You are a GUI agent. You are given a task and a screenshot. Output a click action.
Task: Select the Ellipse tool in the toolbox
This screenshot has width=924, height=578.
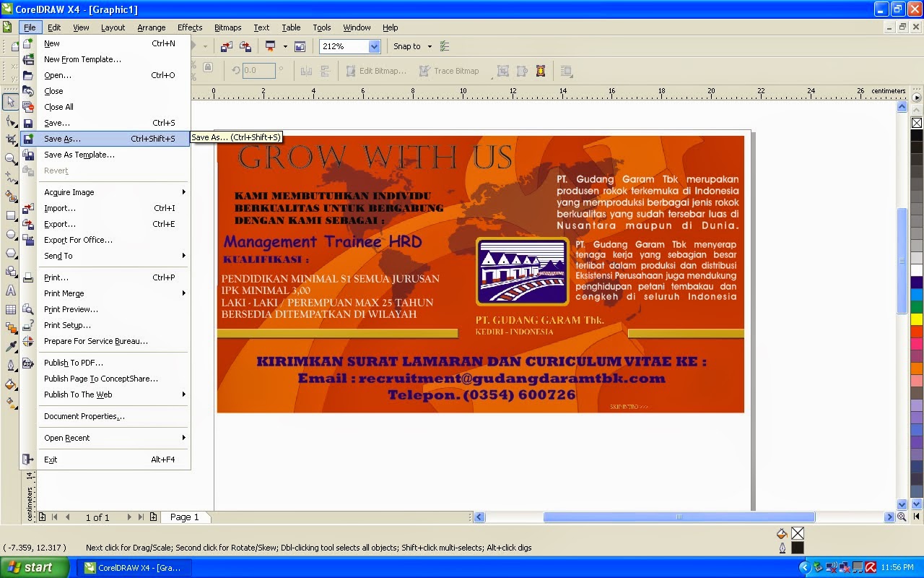point(11,234)
